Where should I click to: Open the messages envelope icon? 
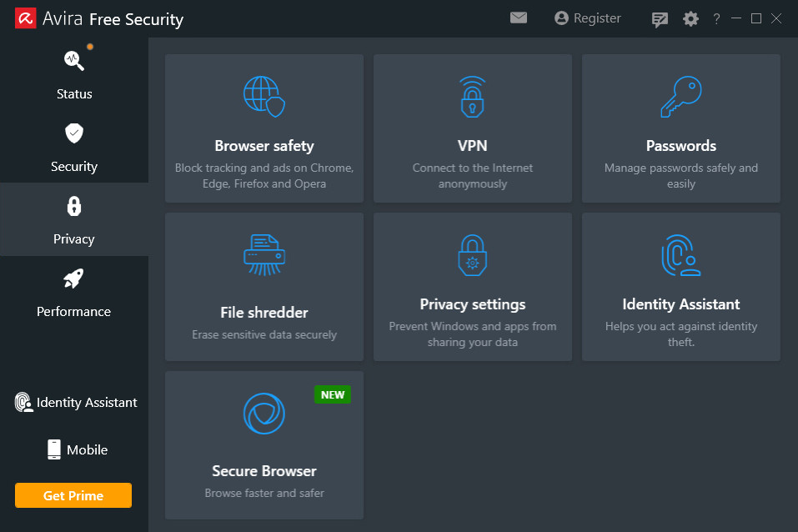coord(519,18)
